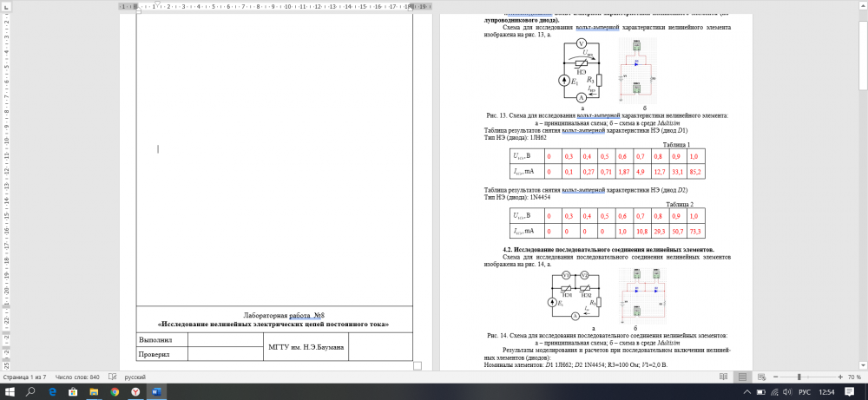Change proofing language русский

click(x=136, y=378)
